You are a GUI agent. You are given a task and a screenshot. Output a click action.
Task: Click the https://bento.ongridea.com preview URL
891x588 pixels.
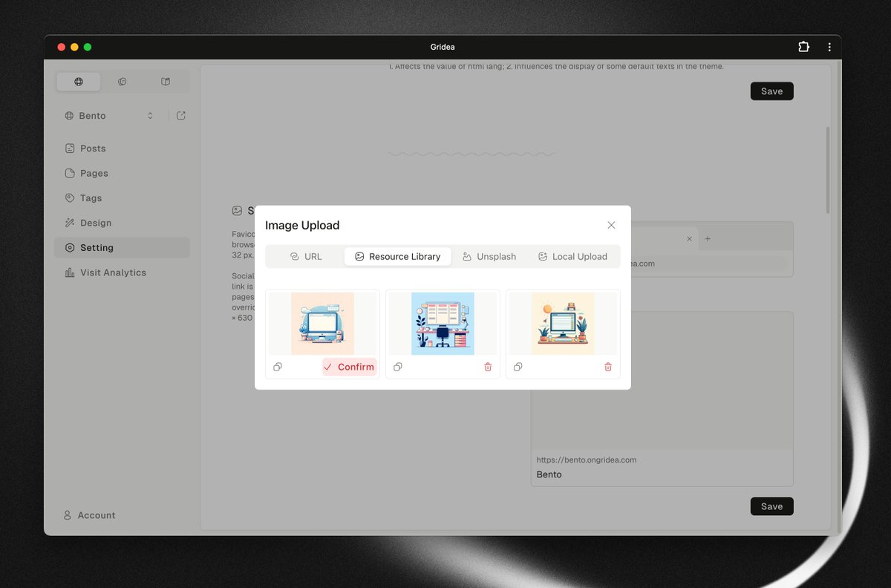[x=587, y=460]
